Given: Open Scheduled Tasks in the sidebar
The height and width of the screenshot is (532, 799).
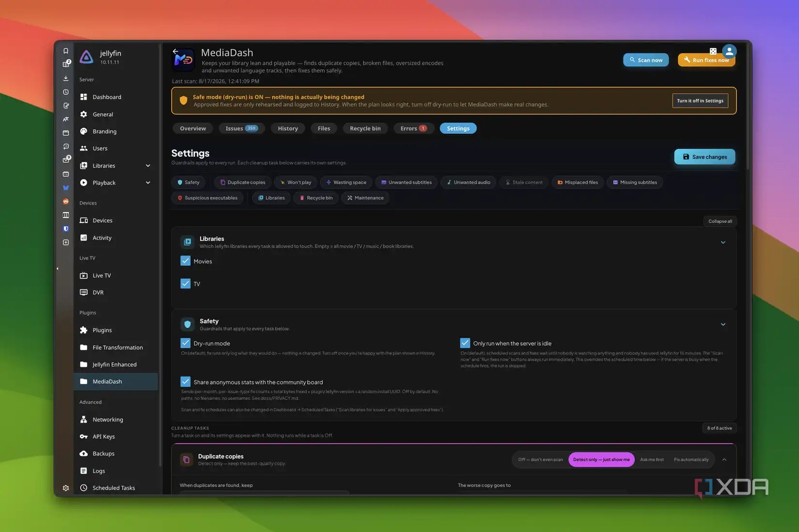Looking at the screenshot, I should click(x=116, y=488).
